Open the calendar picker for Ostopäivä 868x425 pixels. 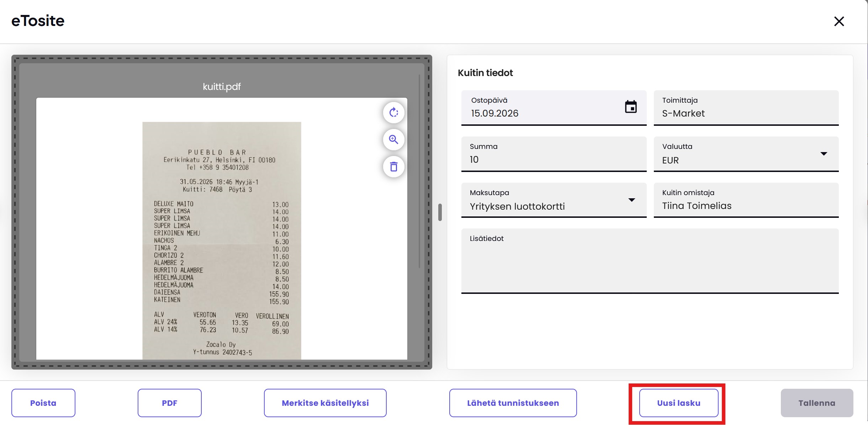click(631, 107)
